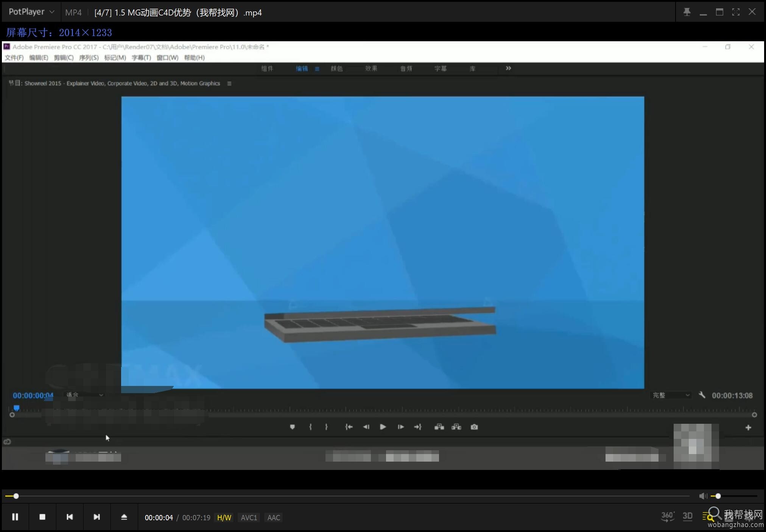The image size is (766, 532).
Task: Expand the 完整 playback resolution dropdown
Action: (671, 395)
